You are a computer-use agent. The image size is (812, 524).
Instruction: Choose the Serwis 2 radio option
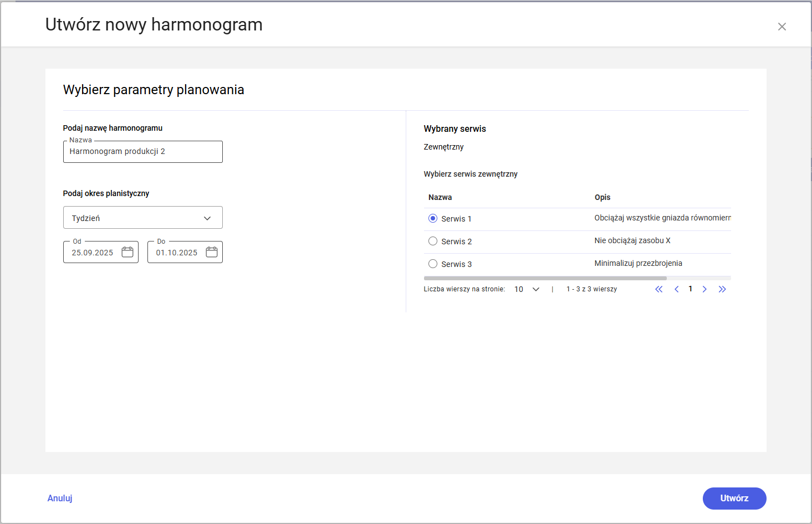(x=433, y=241)
